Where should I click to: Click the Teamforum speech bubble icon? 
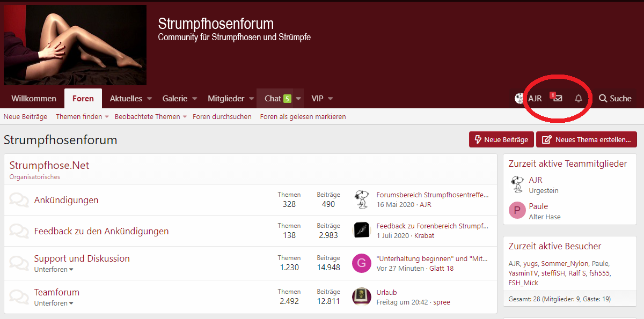click(x=19, y=297)
